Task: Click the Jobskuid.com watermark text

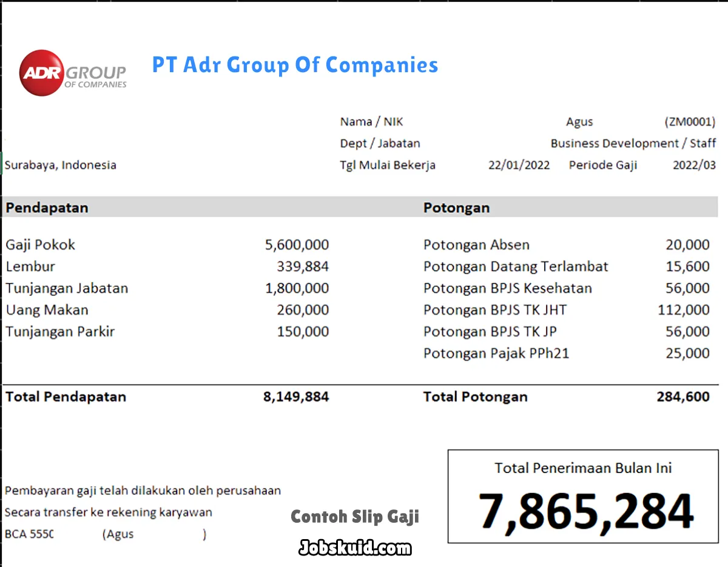Action: tap(355, 549)
